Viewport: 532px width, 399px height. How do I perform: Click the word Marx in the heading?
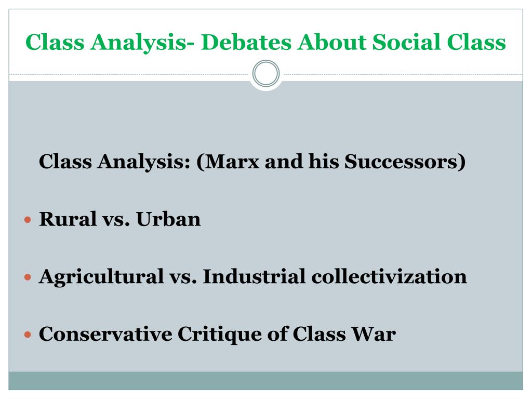pos(232,162)
